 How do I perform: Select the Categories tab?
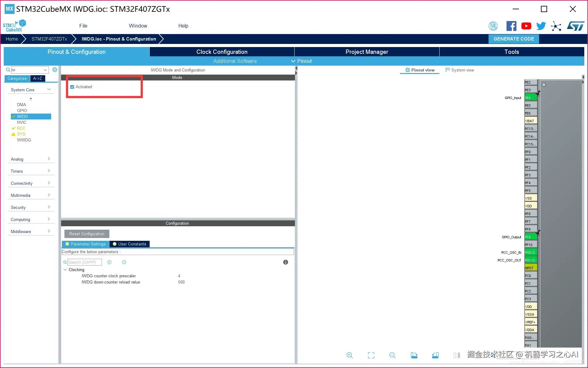click(17, 78)
